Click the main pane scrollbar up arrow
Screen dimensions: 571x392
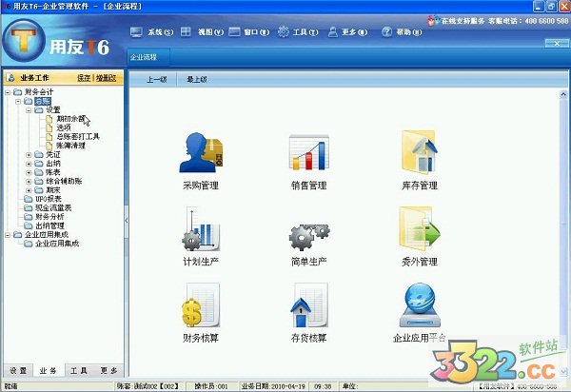coord(563,94)
